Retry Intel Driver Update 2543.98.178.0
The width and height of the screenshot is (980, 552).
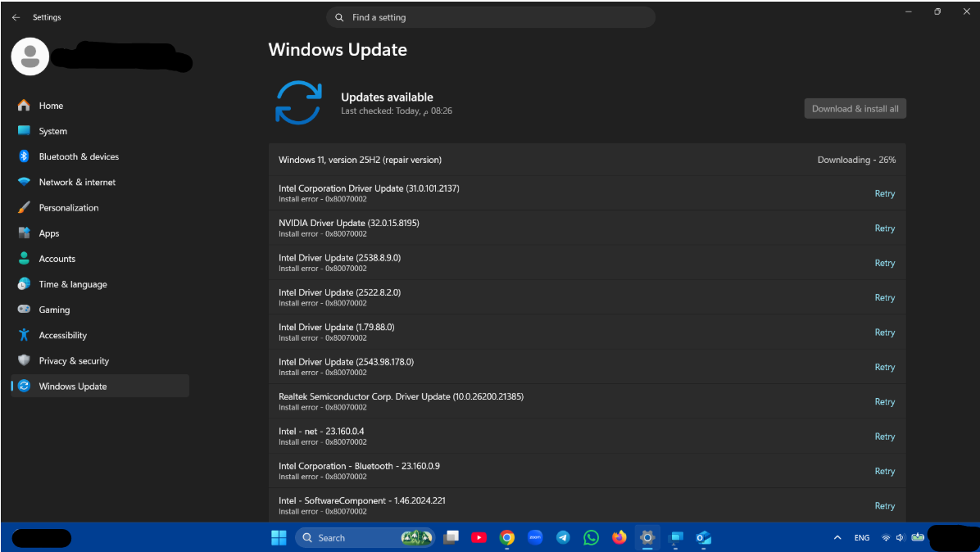tap(884, 367)
